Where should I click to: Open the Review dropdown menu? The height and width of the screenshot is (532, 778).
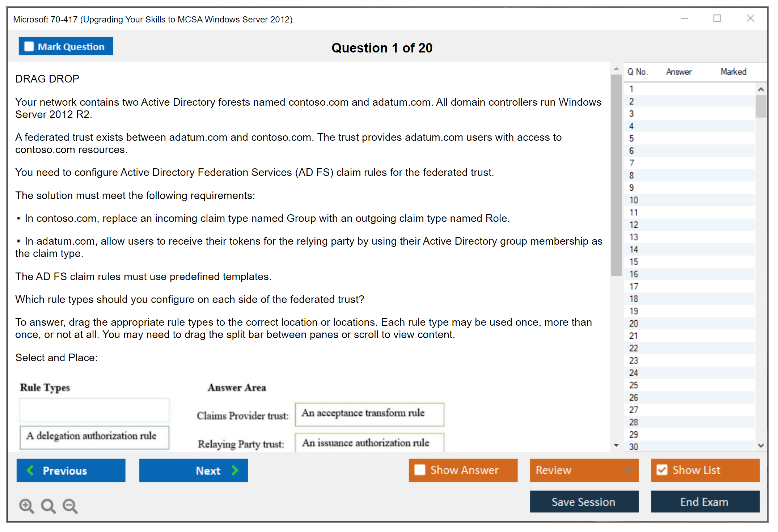628,470
